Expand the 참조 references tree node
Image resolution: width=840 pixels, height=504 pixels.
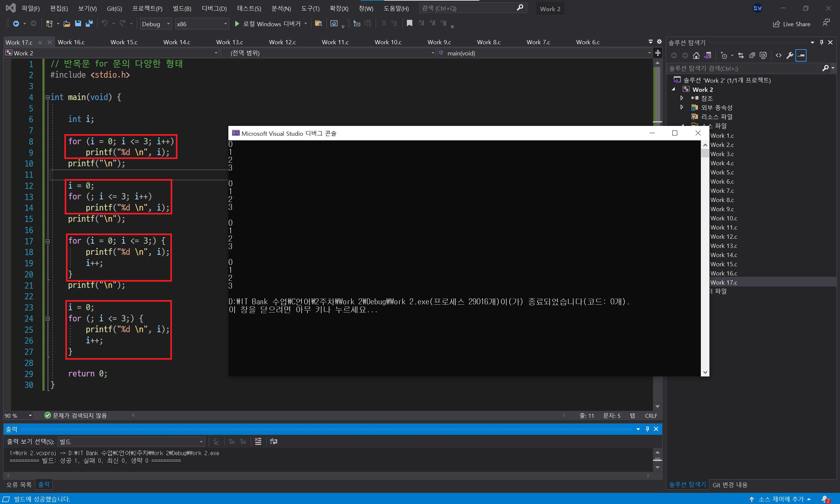click(682, 98)
